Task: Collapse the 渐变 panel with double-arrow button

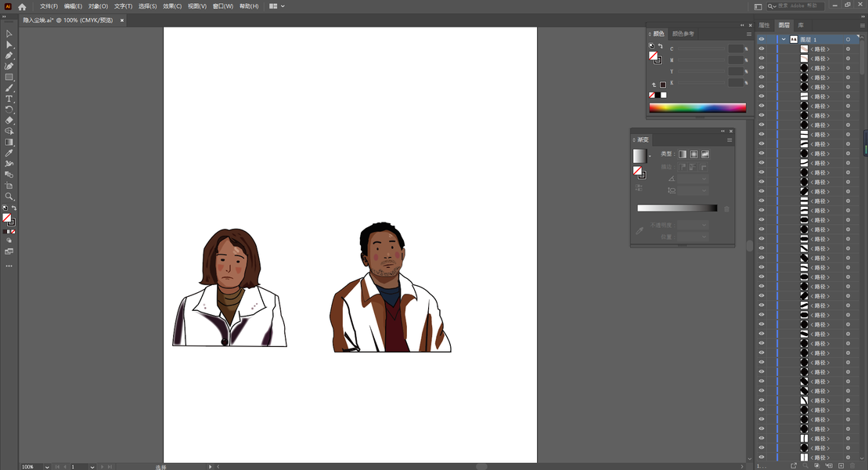Action: [722, 132]
